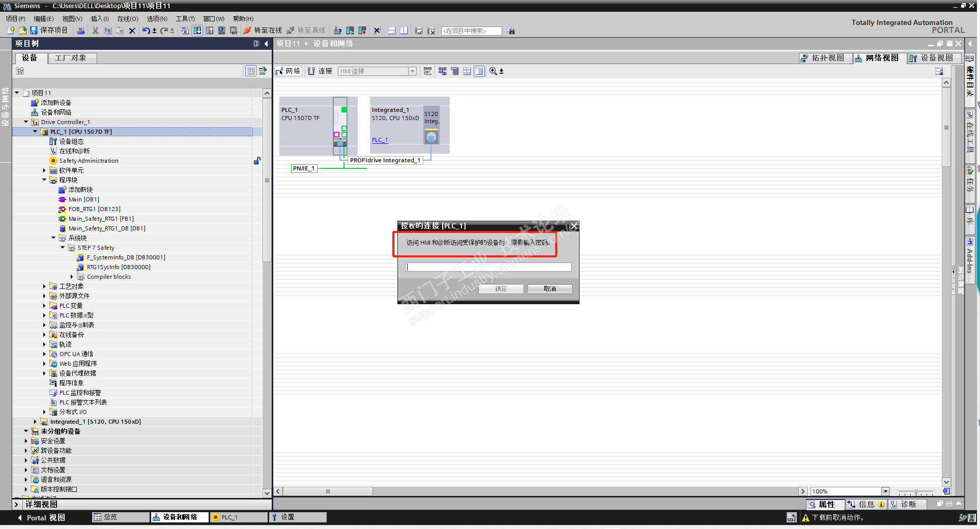Click the copy icon in the toolbar
Screen dimensions: 980x529
pos(107,31)
